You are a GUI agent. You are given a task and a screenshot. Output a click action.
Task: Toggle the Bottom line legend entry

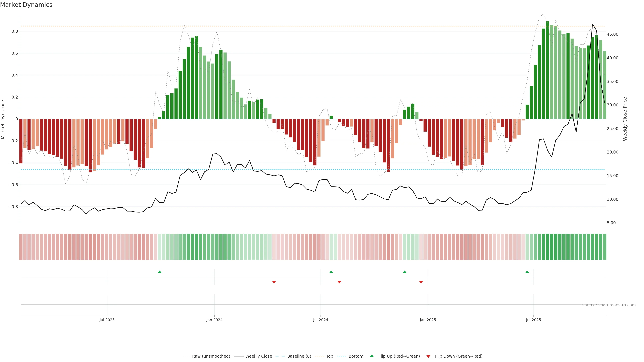356,356
